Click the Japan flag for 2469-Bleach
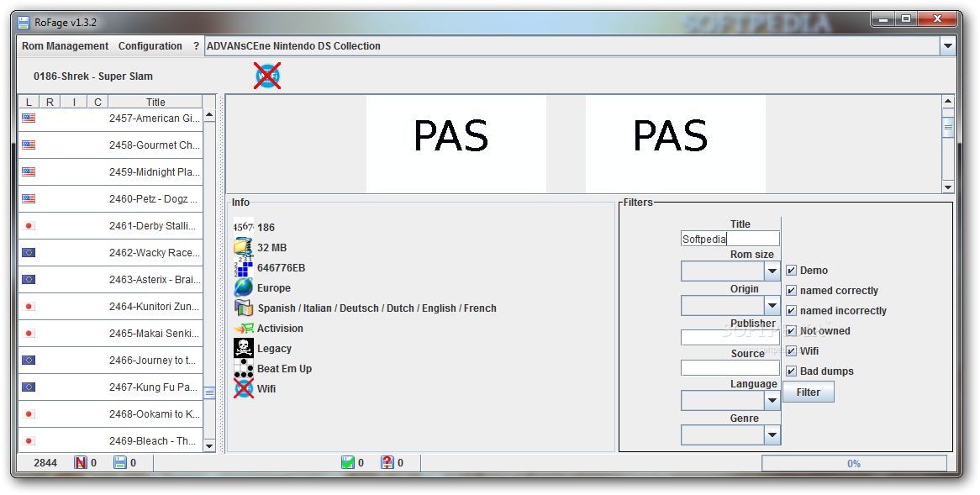 coord(29,440)
